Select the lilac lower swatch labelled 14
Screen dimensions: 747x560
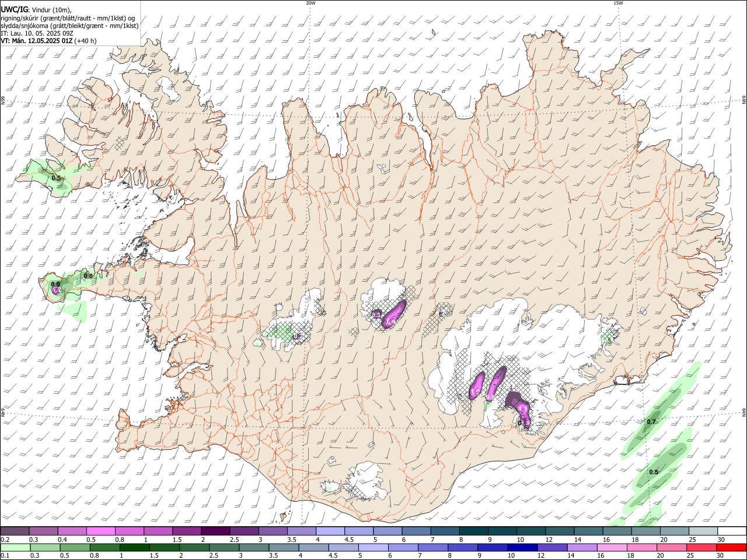pos(582,547)
